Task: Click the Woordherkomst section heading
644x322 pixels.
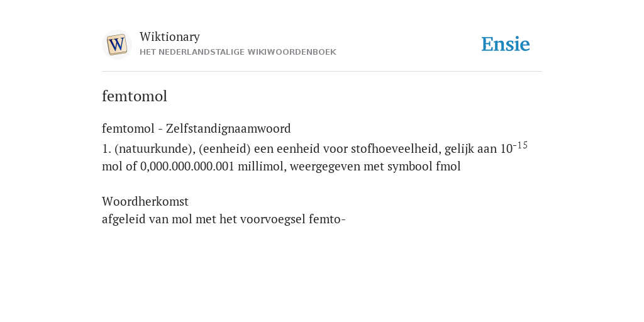Action: coord(145,201)
